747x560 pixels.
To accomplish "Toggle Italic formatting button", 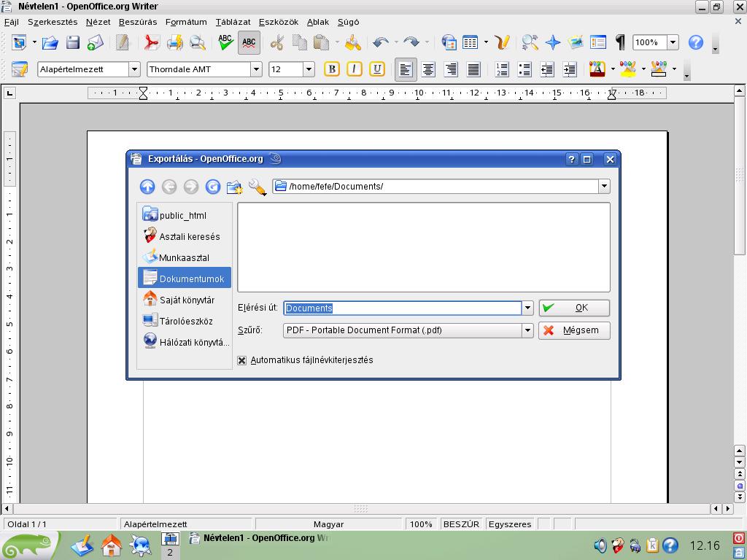I will point(354,69).
